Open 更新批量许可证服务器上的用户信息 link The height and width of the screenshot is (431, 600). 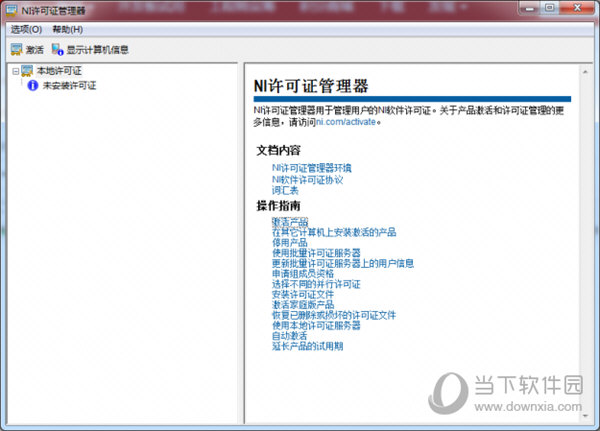[x=343, y=263]
